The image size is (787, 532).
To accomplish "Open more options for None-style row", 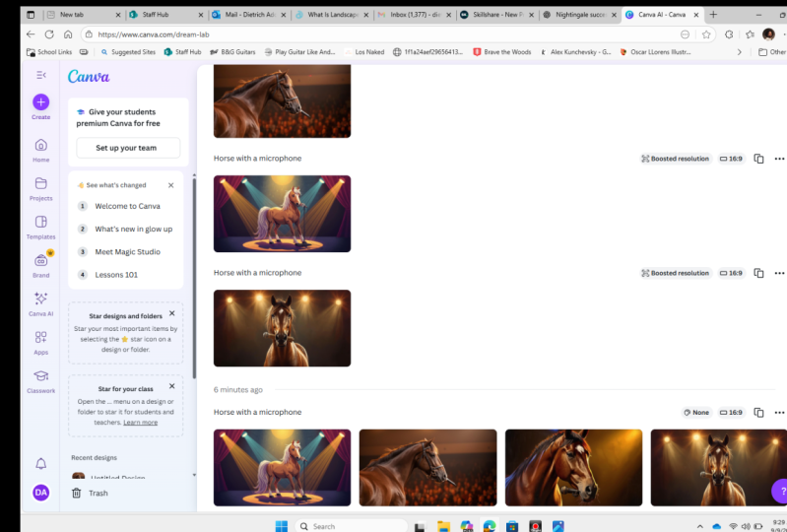I will 779,413.
